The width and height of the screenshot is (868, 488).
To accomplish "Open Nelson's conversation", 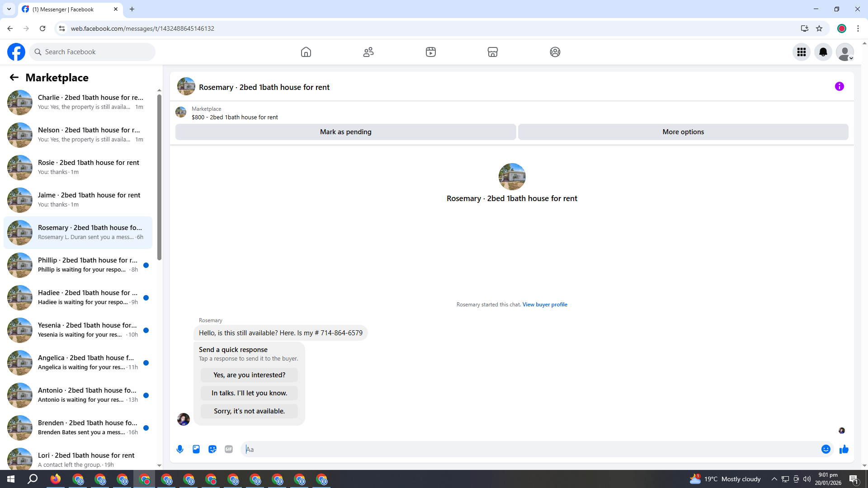I will pyautogui.click(x=78, y=135).
